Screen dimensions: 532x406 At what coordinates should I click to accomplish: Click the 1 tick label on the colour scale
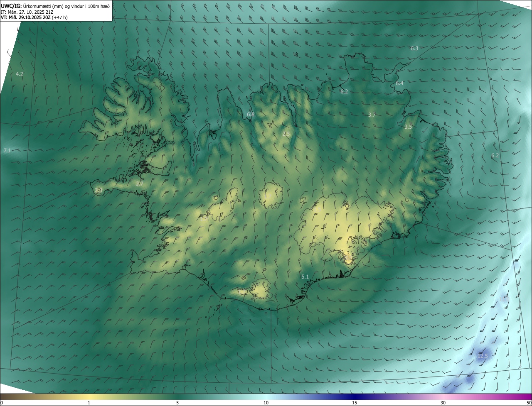[x=89, y=403]
